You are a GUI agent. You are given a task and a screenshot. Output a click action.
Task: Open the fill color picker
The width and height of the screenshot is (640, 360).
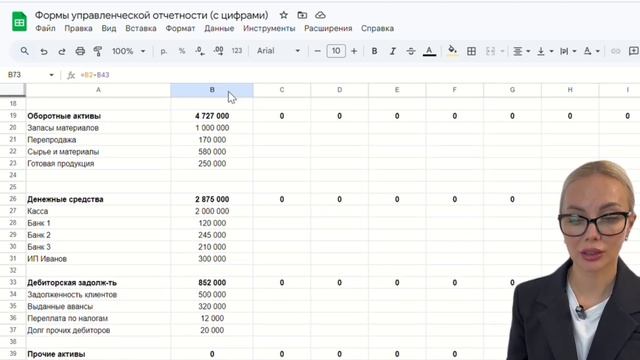[x=452, y=51]
